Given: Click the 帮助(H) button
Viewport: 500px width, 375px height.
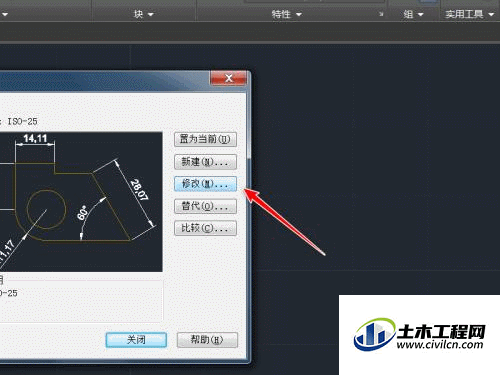Looking at the screenshot, I should tap(207, 340).
